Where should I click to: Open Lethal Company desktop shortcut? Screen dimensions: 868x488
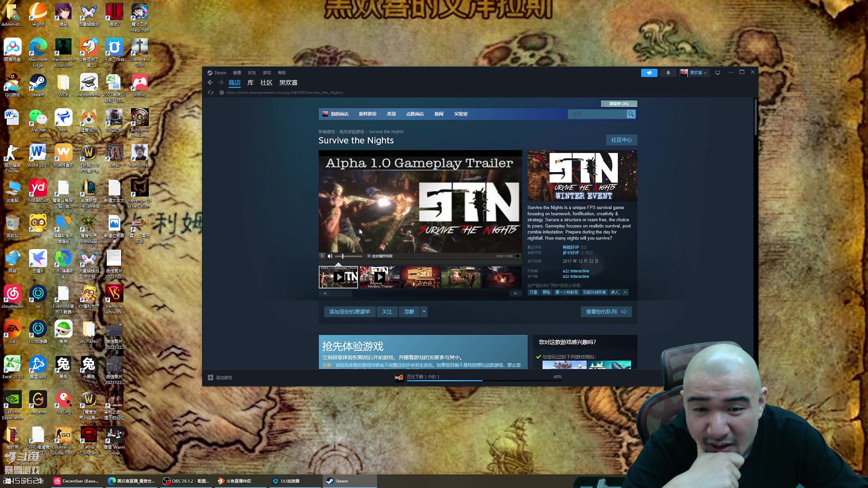coord(89,441)
